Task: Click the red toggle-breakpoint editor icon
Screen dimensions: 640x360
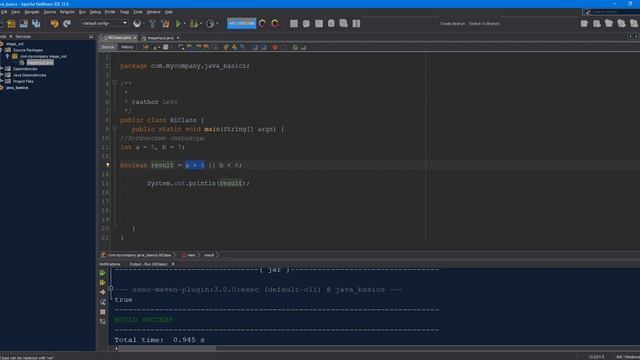Action: pos(275,47)
